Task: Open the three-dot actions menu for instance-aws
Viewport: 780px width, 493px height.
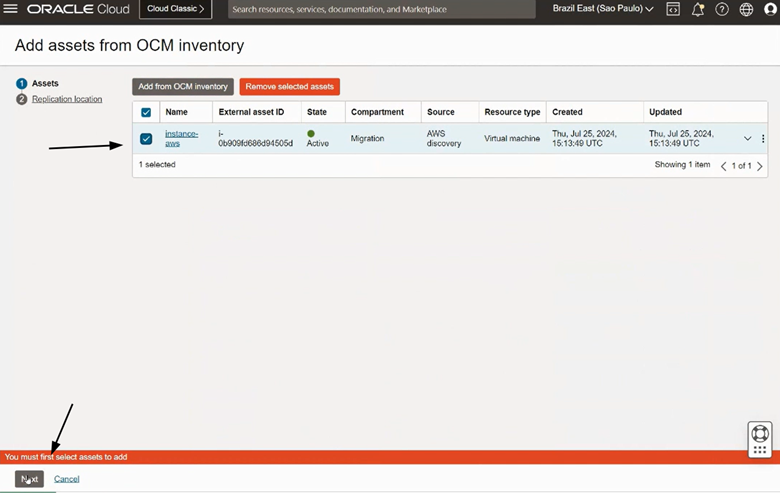Action: [763, 139]
